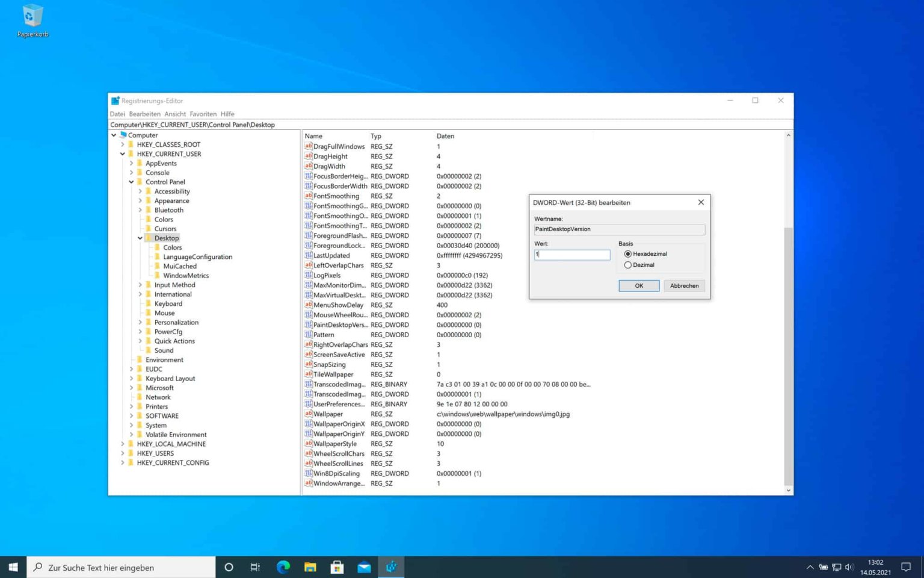Expand the HKEY_LOCAL_MACHINE node
The image size is (924, 578).
coord(123,444)
